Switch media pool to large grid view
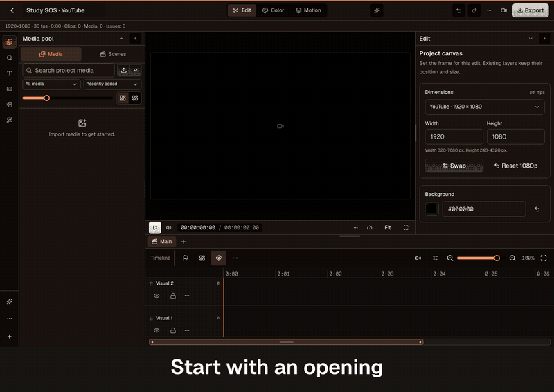This screenshot has width=554, height=392. pyautogui.click(x=123, y=98)
